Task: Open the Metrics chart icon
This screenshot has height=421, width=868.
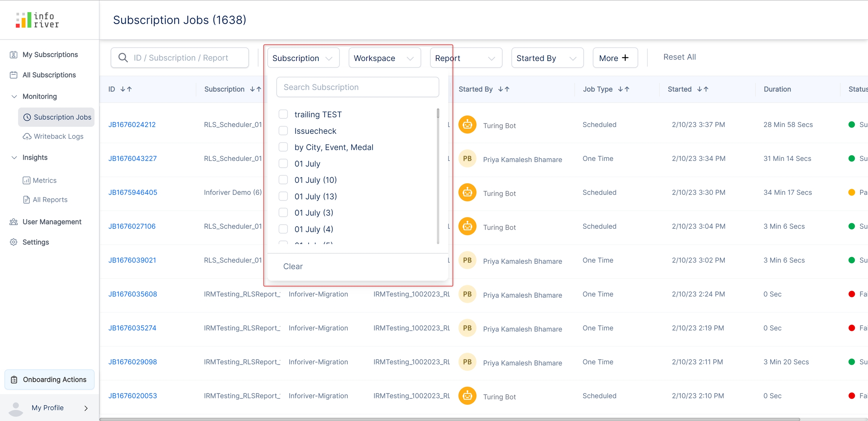Action: pos(26,181)
